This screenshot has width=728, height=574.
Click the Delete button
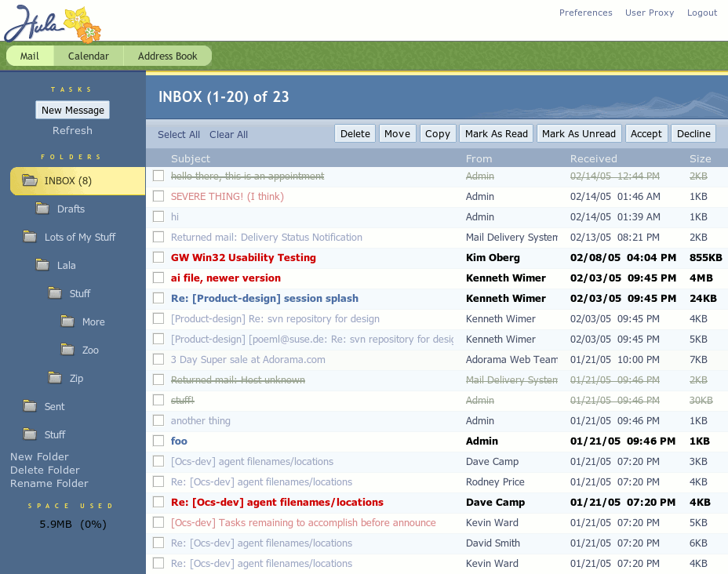click(x=355, y=133)
